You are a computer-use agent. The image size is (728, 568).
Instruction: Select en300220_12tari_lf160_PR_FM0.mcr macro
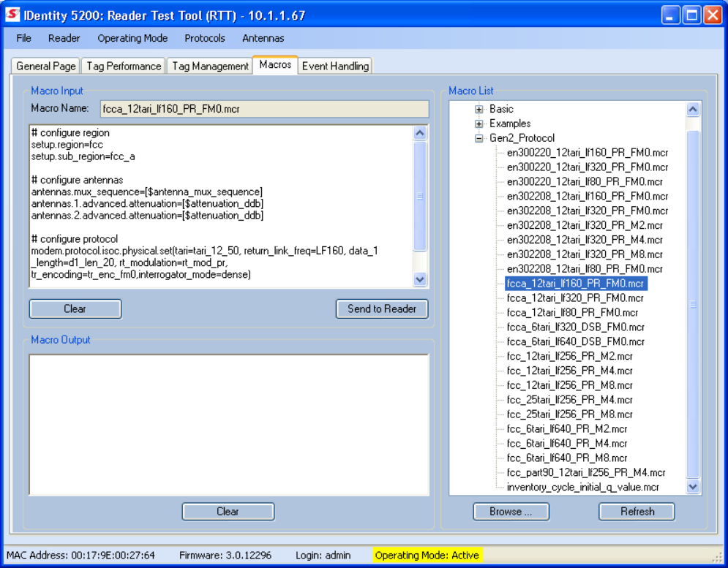pyautogui.click(x=588, y=153)
